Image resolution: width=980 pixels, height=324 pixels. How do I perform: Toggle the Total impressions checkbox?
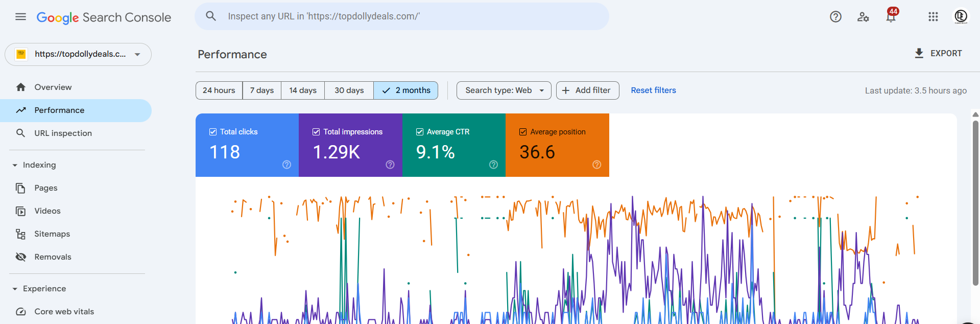[x=316, y=132]
